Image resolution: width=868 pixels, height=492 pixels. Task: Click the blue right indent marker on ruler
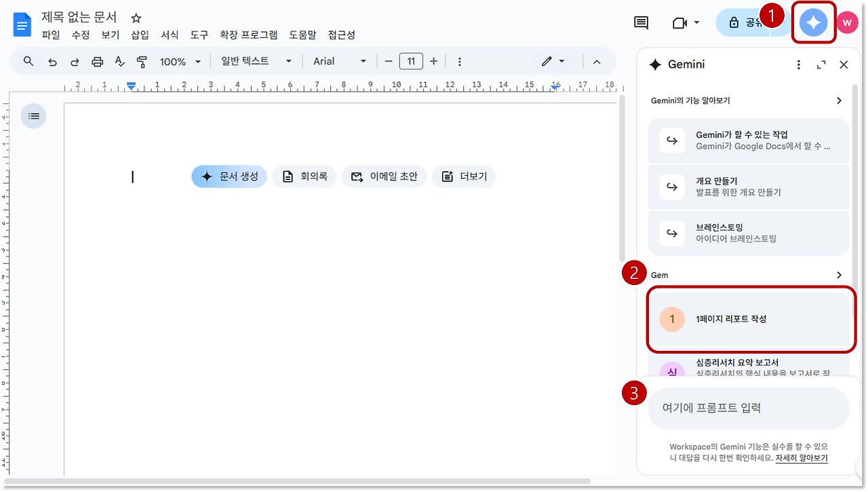555,86
